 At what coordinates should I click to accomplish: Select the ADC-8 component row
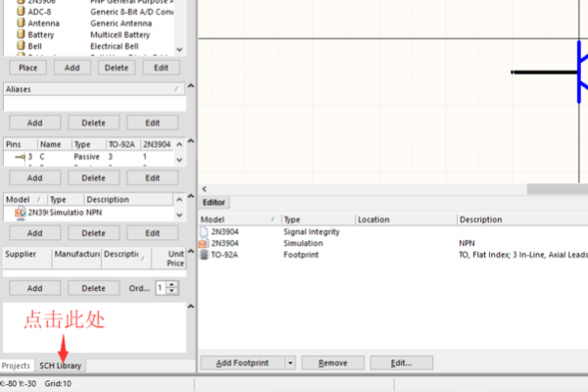click(x=95, y=12)
